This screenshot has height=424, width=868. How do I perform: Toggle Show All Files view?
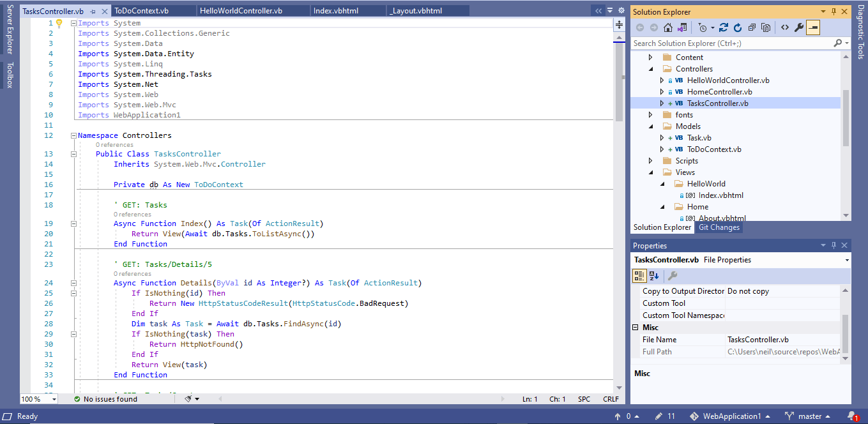pos(766,27)
